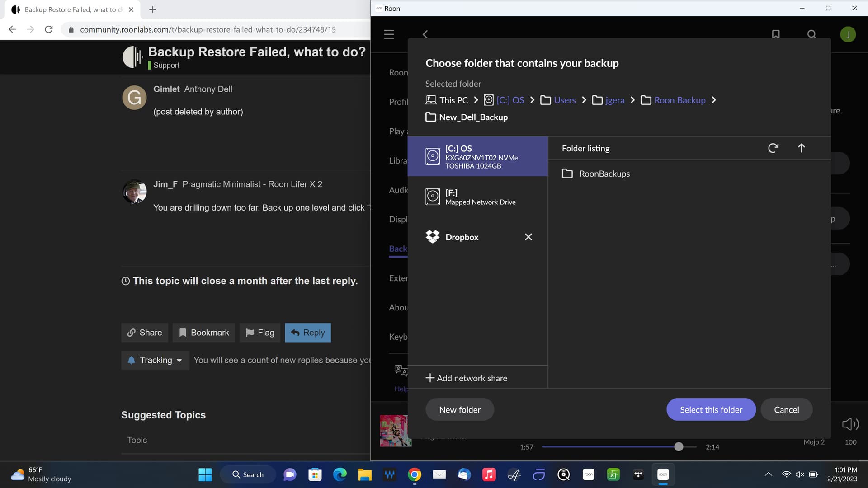Open Jim_F's avatar picture
The height and width of the screenshot is (488, 868).
pos(135,192)
